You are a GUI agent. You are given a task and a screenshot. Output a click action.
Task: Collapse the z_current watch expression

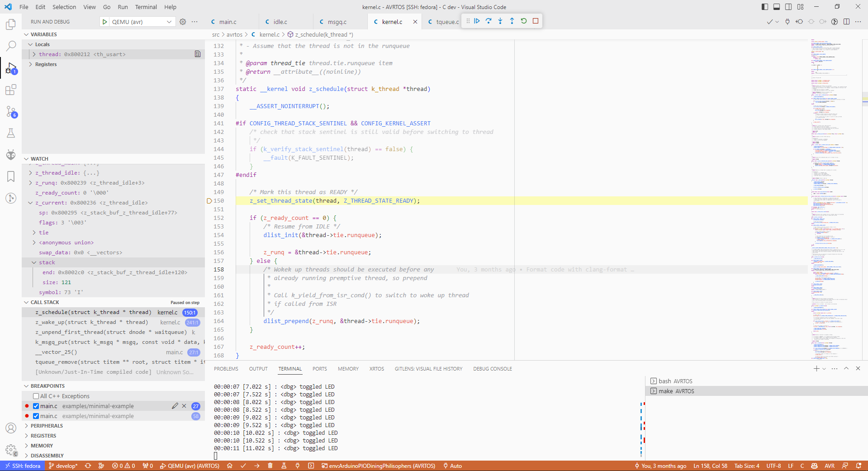point(30,203)
